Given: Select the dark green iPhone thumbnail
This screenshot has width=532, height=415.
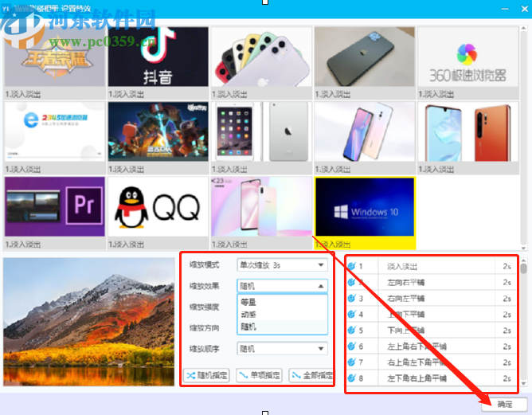Looking at the screenshot, I should pyautogui.click(x=365, y=57).
